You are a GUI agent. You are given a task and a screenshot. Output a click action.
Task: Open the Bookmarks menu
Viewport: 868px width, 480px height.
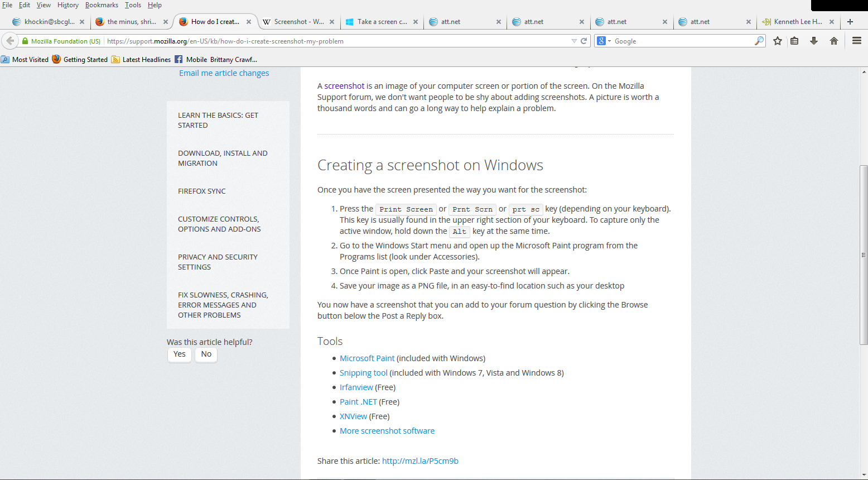(x=101, y=5)
